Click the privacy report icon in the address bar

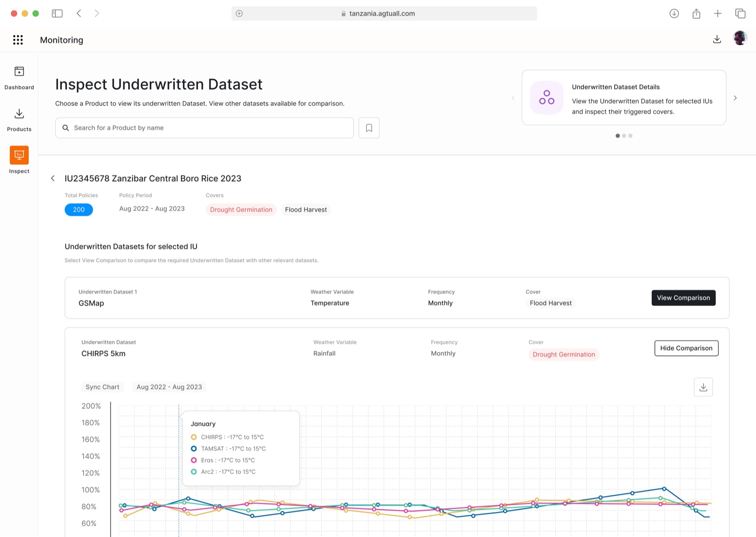(240, 14)
